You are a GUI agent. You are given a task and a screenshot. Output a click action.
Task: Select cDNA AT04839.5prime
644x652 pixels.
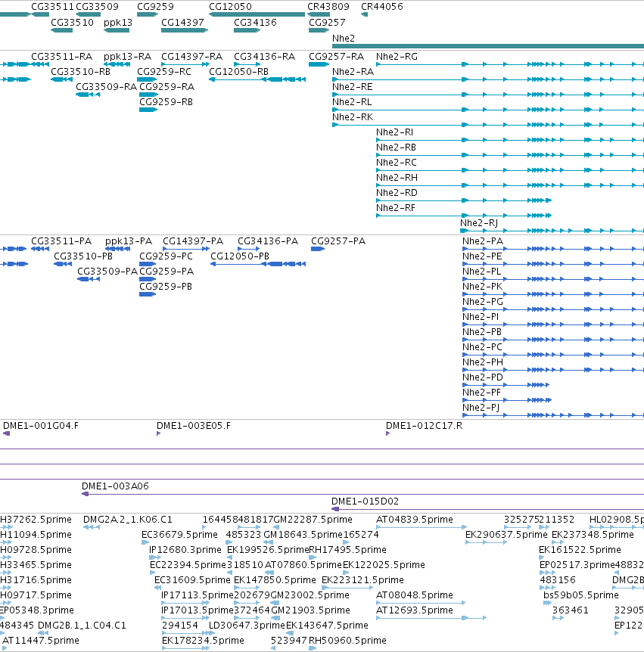click(415, 520)
